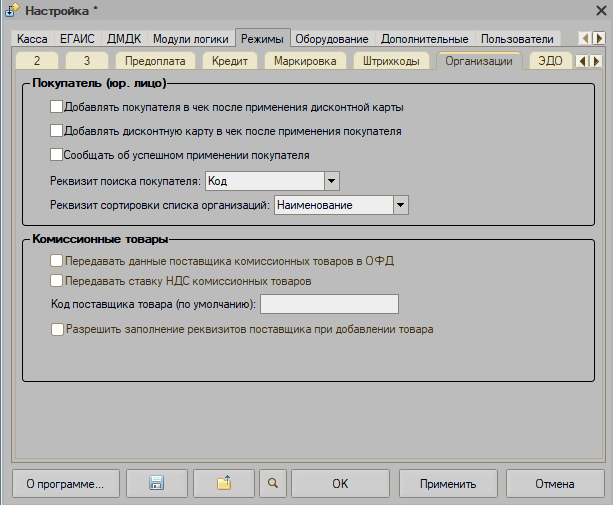The width and height of the screenshot is (613, 505).
Task: Close the Настройка window
Action: (x=596, y=10)
